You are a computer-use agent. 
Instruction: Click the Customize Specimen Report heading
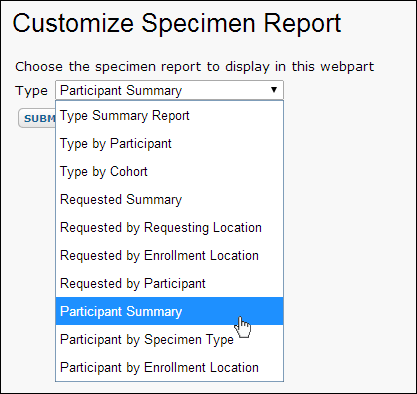pos(177,24)
